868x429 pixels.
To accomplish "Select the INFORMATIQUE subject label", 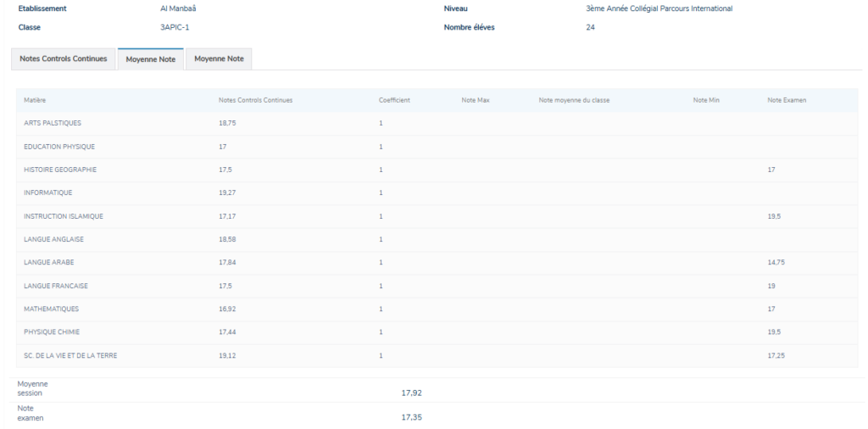I will coord(48,192).
